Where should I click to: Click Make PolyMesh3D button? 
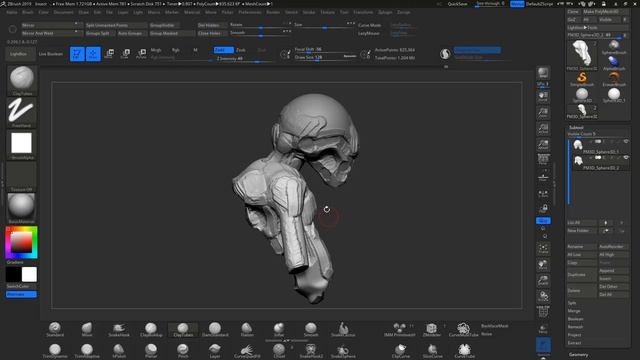606,11
